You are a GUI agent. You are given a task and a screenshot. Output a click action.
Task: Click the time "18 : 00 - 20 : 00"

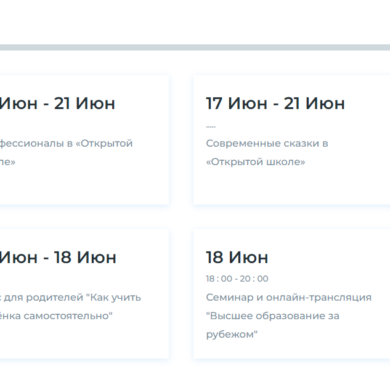click(x=237, y=278)
